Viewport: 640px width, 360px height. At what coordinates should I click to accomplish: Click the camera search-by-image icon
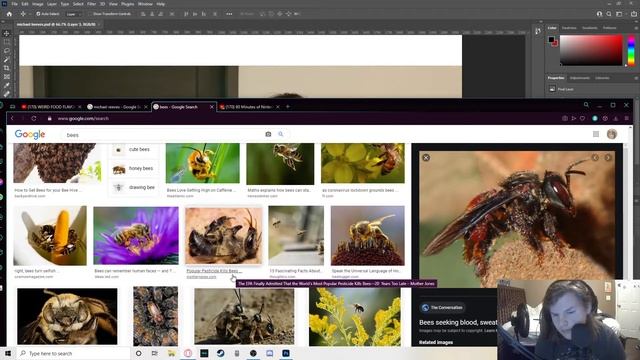pyautogui.click(x=268, y=134)
